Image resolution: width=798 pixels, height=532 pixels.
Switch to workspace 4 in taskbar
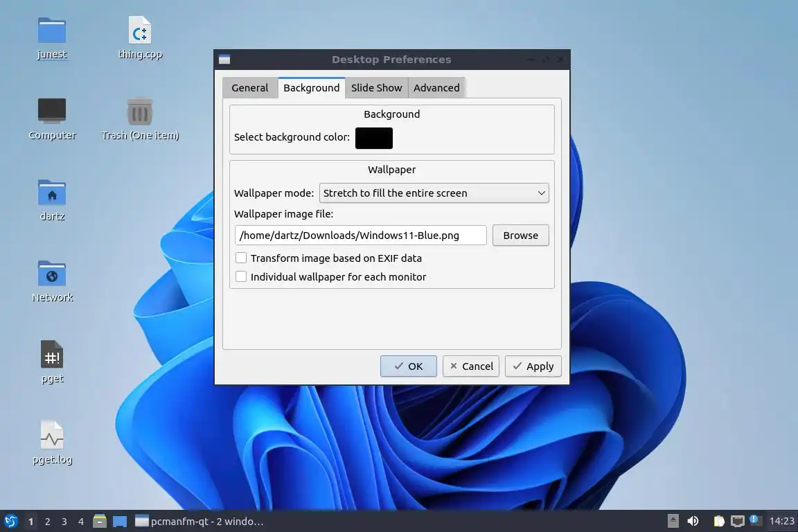80,522
